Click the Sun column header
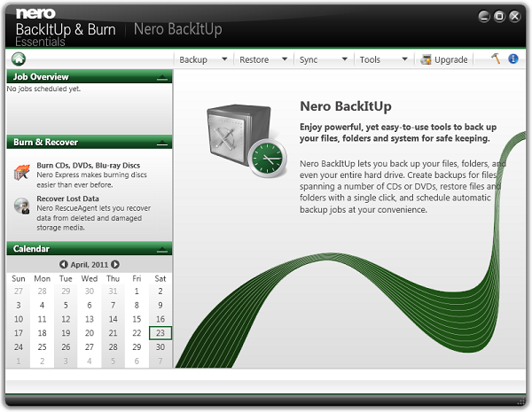This screenshot has width=532, height=412. pos(19,279)
